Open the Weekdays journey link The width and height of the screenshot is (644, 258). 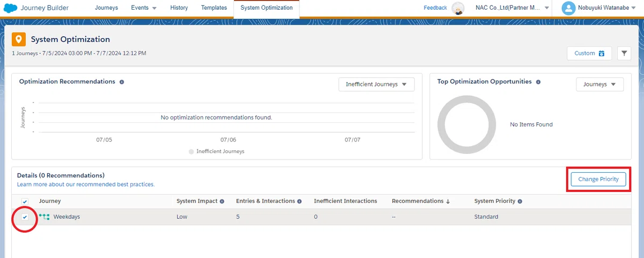coord(67,217)
